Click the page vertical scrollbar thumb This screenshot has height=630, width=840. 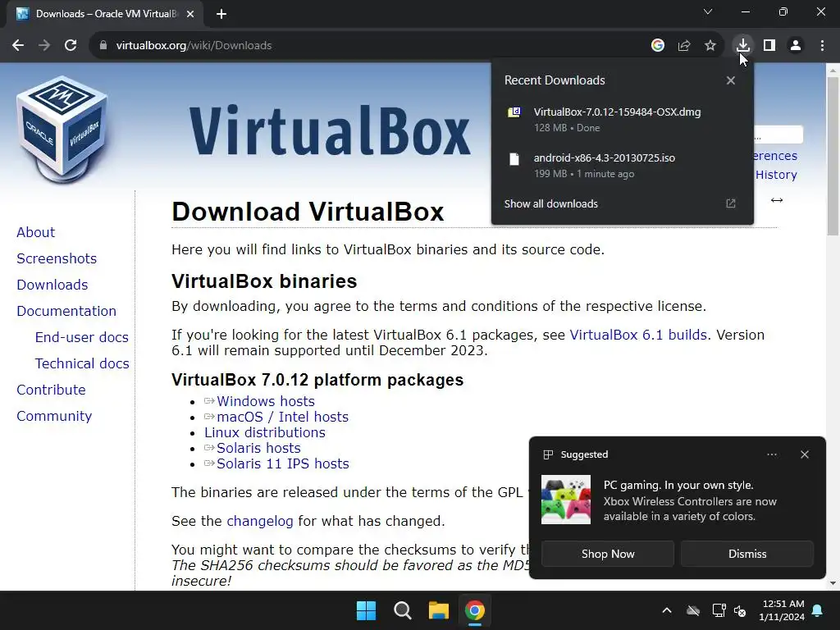point(833,155)
